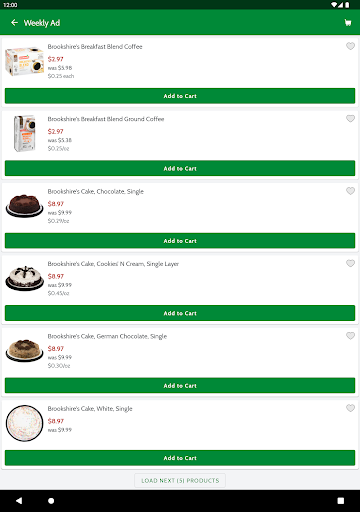This screenshot has height=512, width=360.
Task: Favorite Brookshire's Breakfast Blend Coffee with heart
Action: pyautogui.click(x=350, y=46)
